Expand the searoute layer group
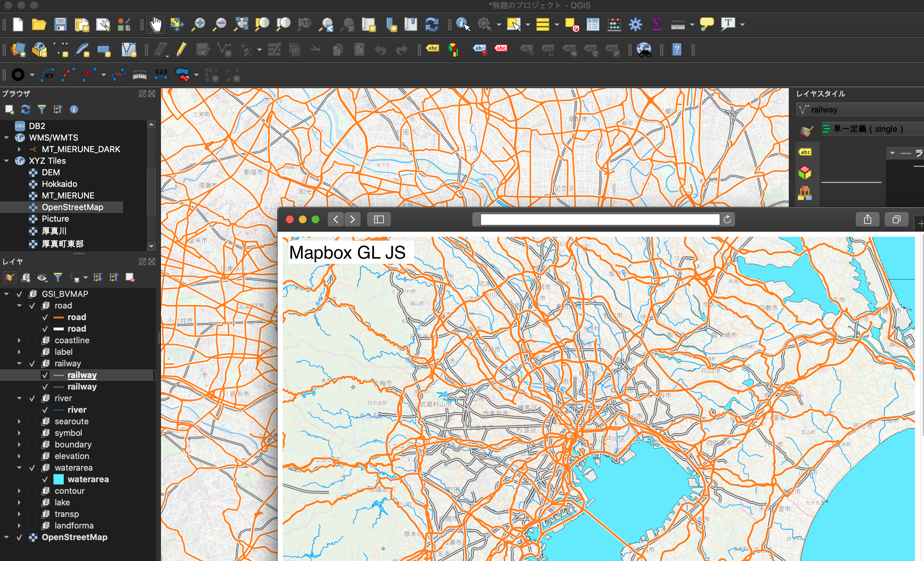This screenshot has height=561, width=924. point(19,422)
